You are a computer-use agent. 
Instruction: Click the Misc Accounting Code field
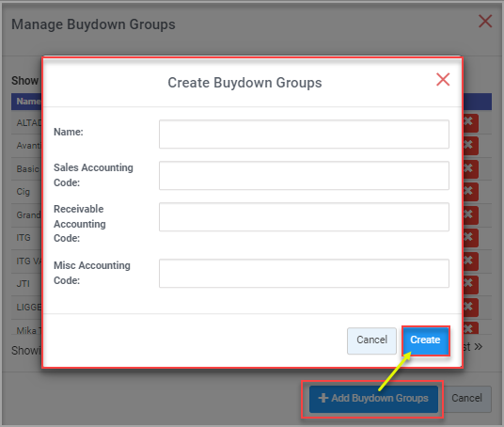point(304,274)
